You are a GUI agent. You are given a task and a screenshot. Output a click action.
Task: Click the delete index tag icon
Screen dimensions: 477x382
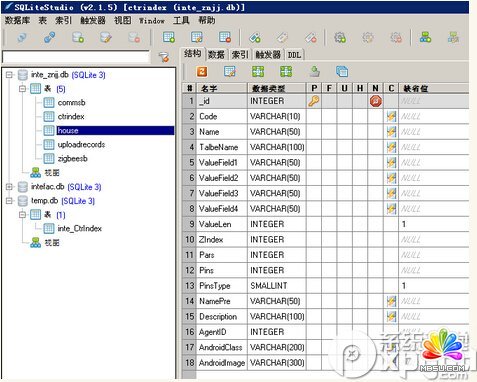tap(311, 37)
